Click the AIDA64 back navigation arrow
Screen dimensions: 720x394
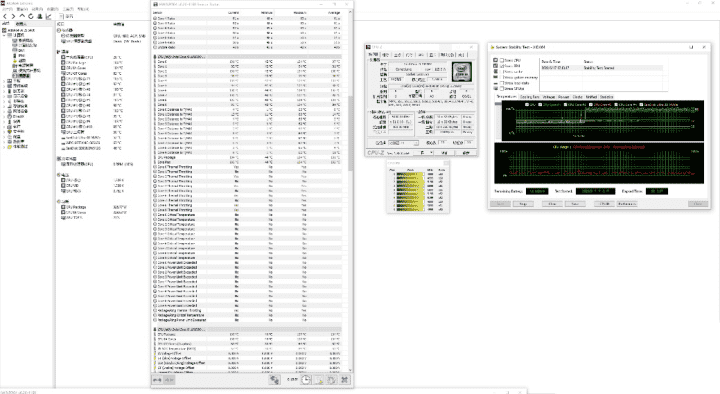pos(5,16)
